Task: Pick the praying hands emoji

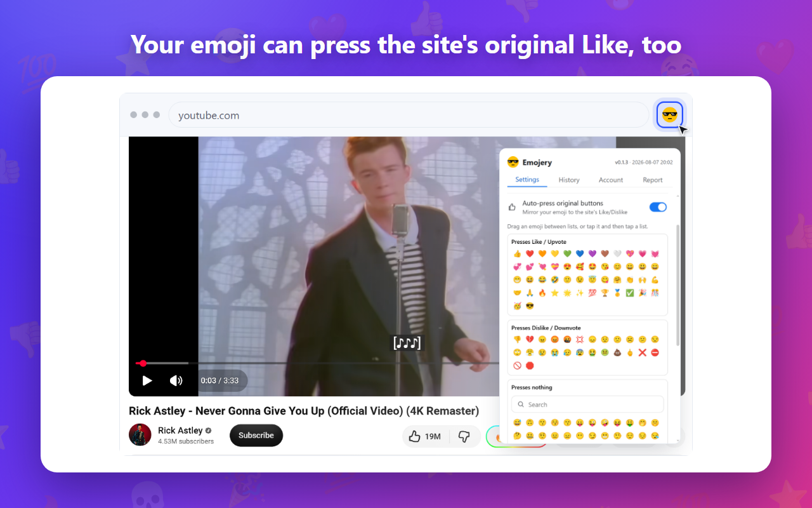Action: (x=530, y=293)
